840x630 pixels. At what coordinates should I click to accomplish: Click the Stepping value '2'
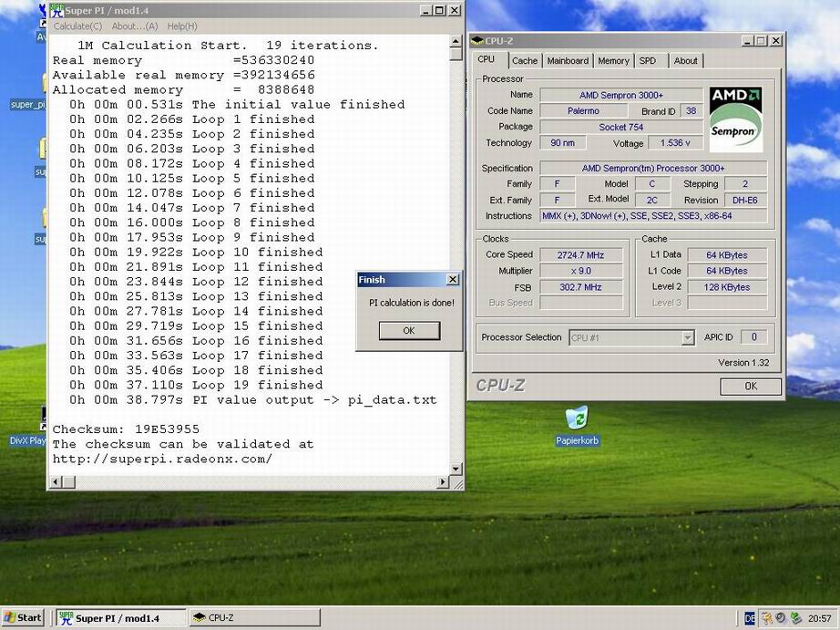coord(745,184)
